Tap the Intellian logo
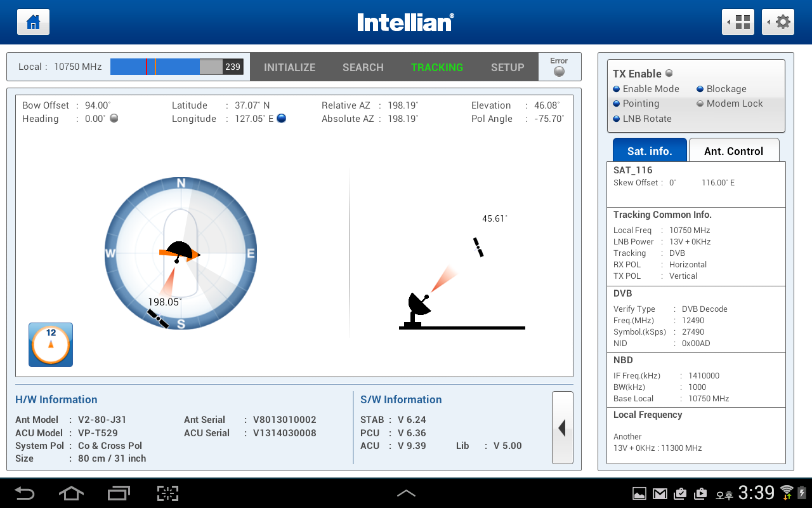 (x=405, y=23)
